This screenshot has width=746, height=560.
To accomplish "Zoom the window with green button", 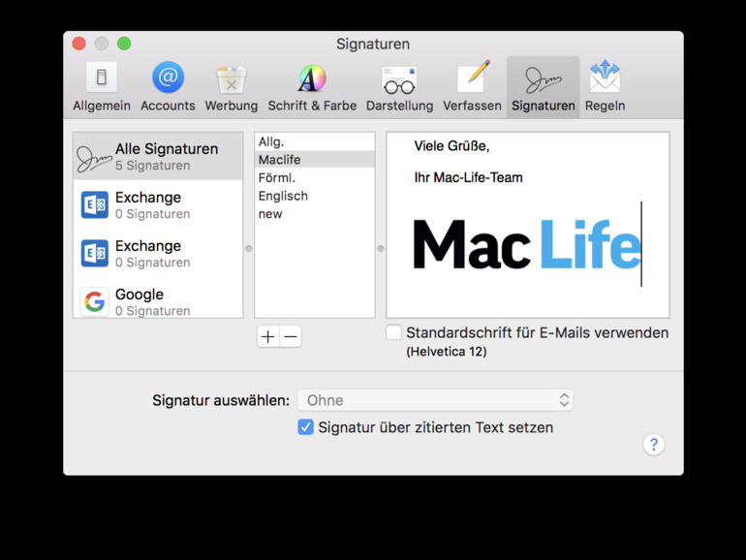I will (124, 44).
